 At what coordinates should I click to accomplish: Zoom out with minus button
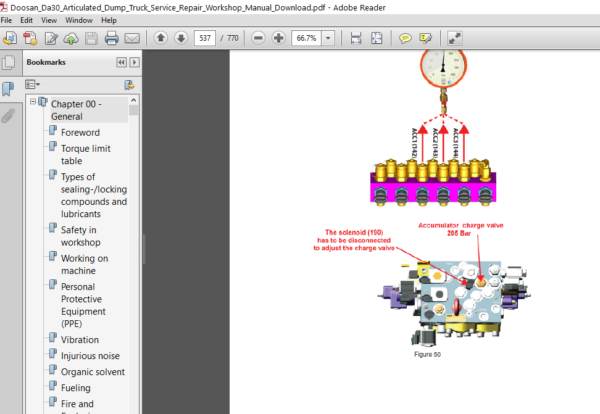[x=258, y=38]
